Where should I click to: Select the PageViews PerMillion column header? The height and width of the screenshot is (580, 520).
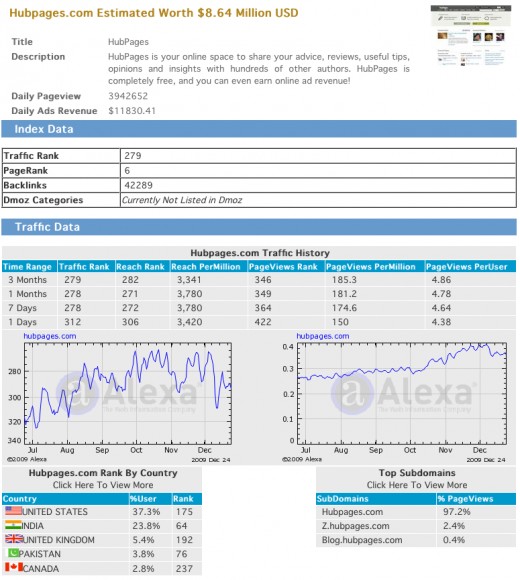374,267
